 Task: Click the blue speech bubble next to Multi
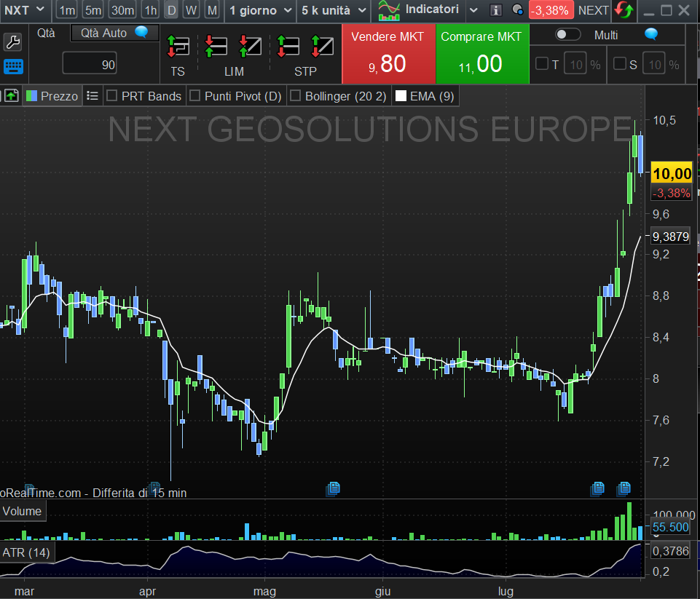pyautogui.click(x=651, y=34)
